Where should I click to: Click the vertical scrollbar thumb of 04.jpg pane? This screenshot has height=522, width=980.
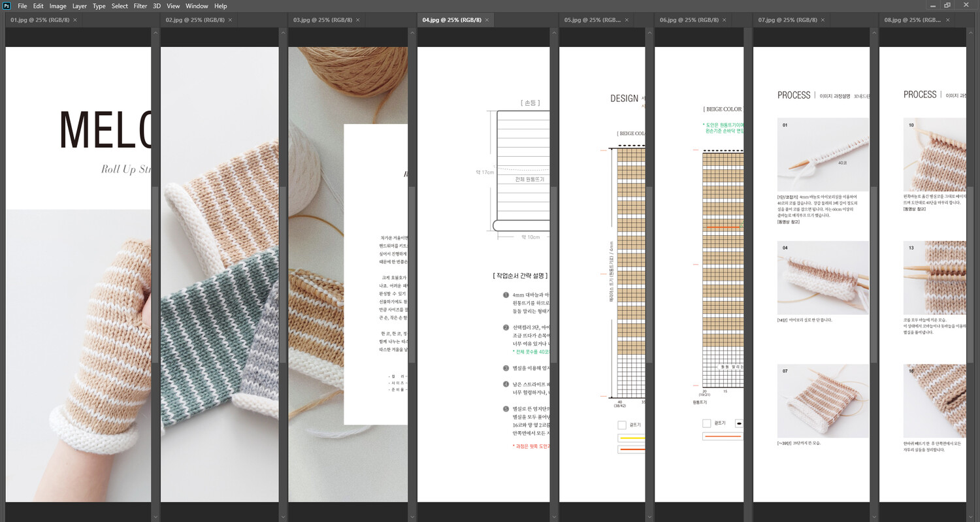[x=554, y=274]
